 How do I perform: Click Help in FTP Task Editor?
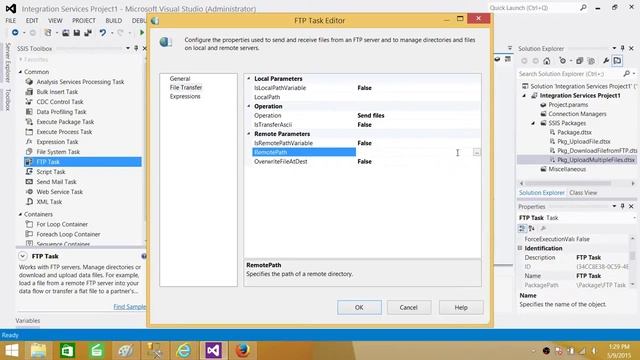461,307
